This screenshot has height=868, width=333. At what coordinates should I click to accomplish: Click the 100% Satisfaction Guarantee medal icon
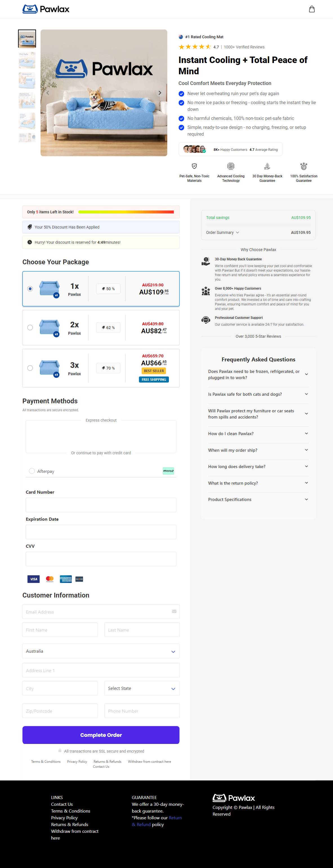coord(304,166)
